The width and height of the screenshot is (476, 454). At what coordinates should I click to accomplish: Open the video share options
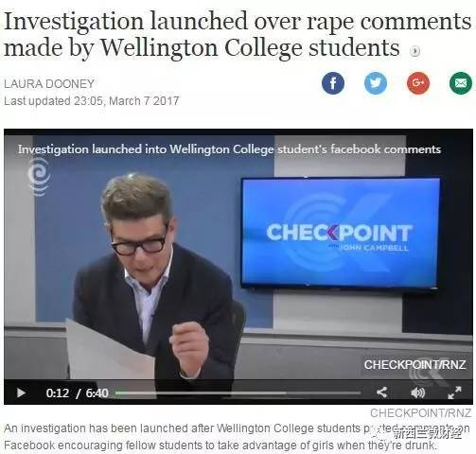click(381, 393)
